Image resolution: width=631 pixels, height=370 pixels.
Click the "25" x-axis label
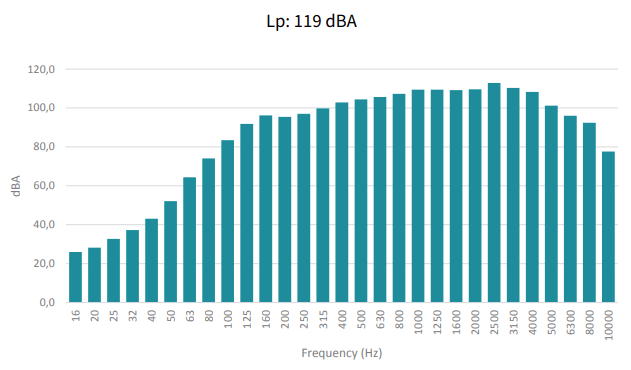point(113,316)
